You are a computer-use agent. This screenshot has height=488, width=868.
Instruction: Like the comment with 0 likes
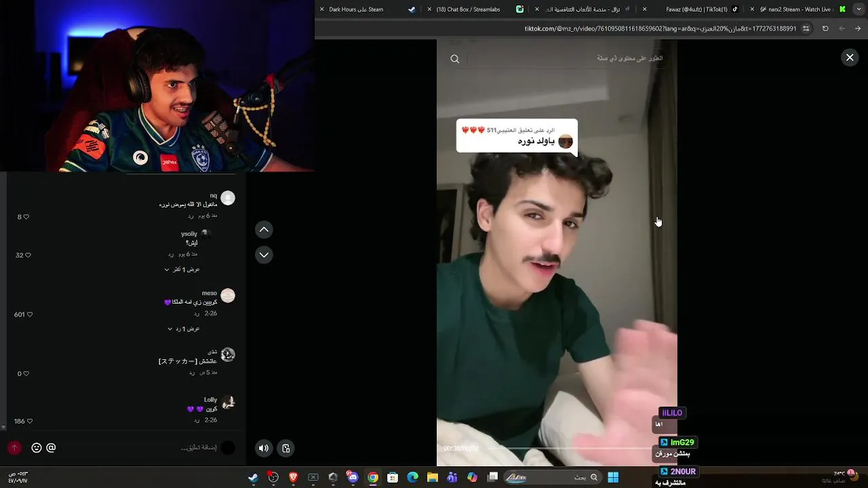(26, 373)
